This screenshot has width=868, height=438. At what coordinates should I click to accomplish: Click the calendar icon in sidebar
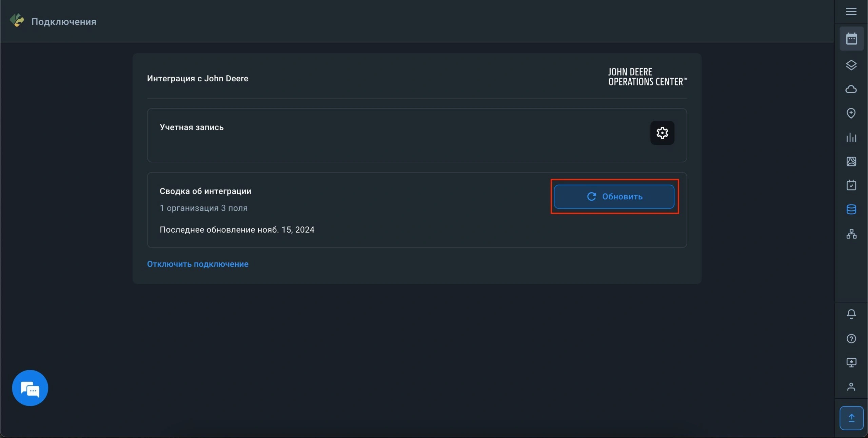[x=851, y=39]
